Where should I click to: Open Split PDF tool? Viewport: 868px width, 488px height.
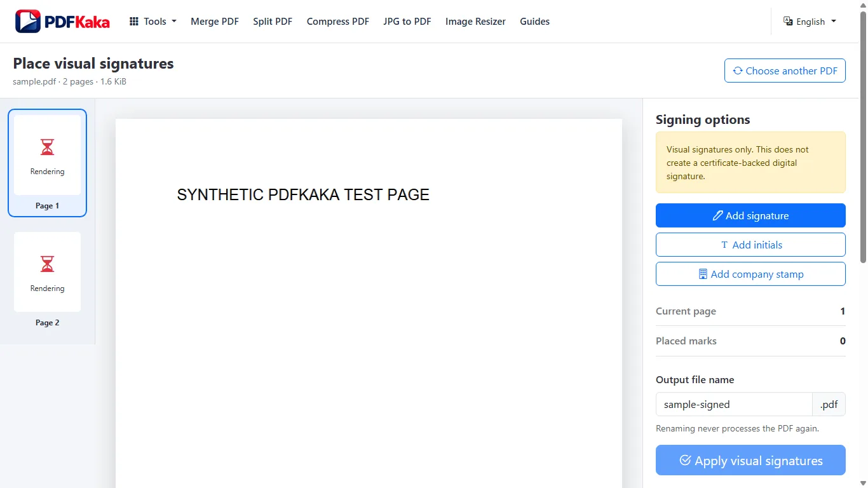pos(273,22)
